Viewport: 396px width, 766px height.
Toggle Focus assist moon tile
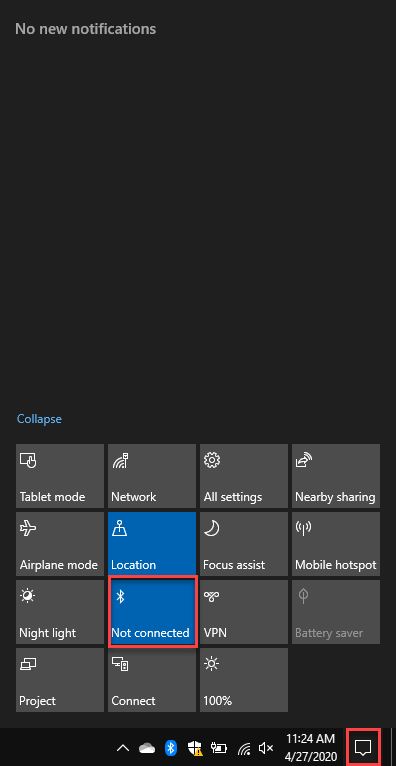click(244, 544)
